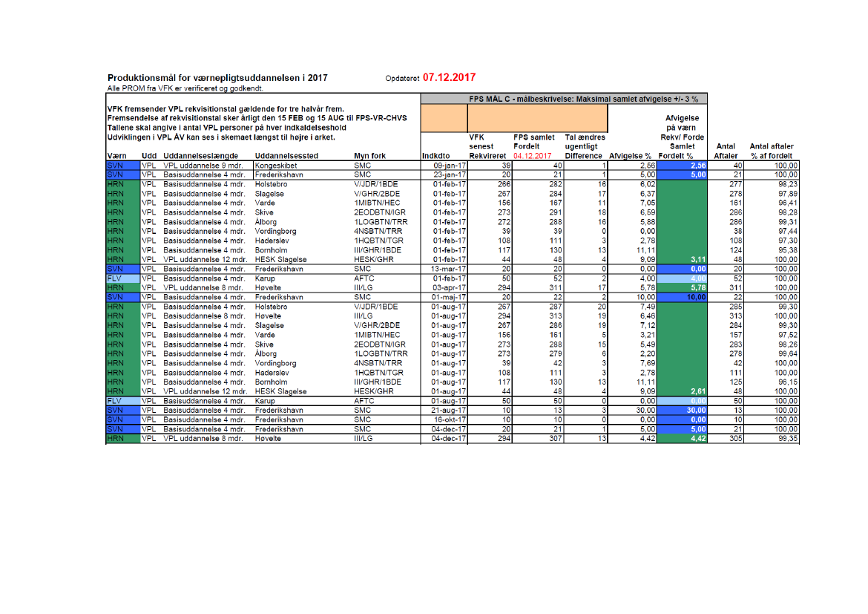Click the percentage cell '99,64'

(x=788, y=354)
